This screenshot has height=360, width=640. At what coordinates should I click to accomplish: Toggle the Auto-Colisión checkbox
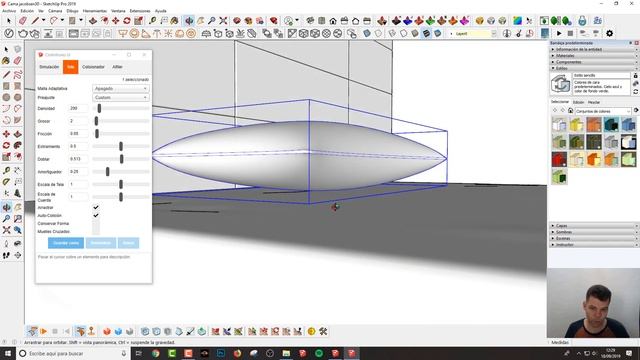click(96, 215)
